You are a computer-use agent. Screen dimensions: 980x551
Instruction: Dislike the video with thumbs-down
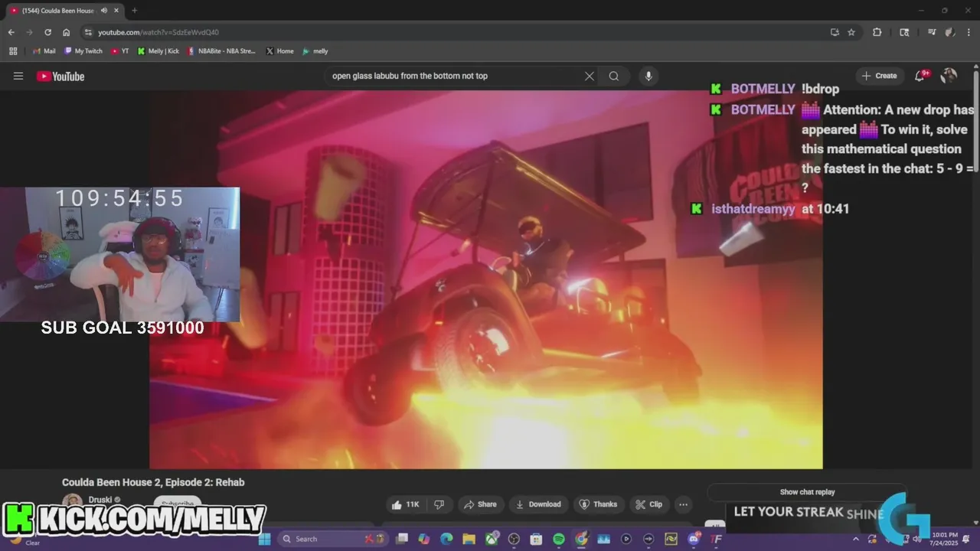tap(439, 504)
